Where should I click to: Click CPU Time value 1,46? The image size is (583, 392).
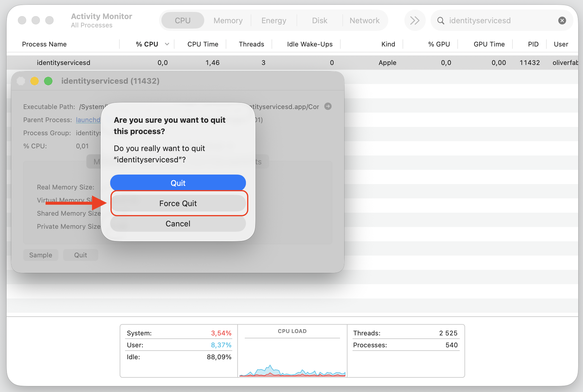click(213, 63)
